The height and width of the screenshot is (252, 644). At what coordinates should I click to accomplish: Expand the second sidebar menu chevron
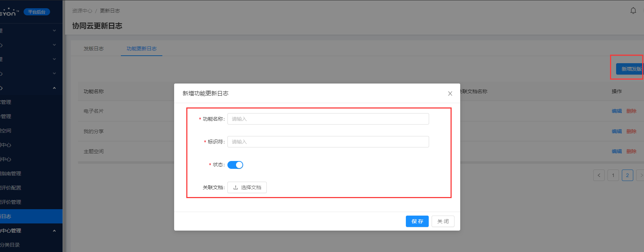pyautogui.click(x=54, y=45)
